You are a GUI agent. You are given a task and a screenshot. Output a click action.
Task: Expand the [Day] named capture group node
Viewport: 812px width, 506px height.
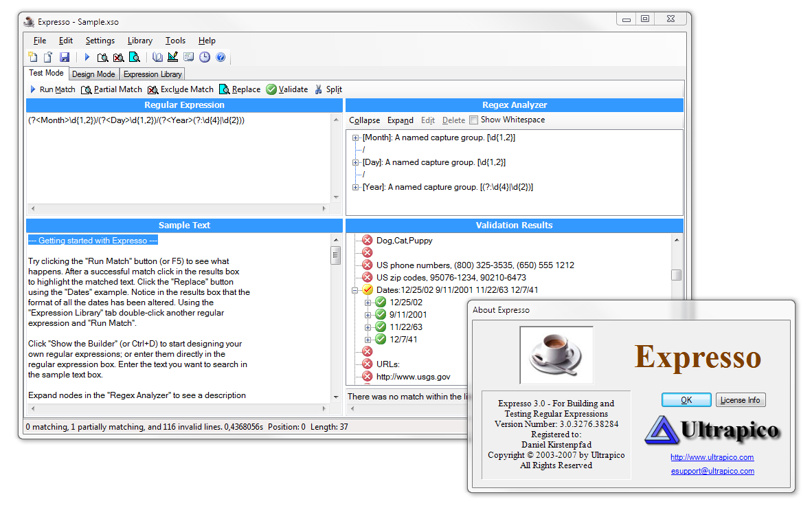tap(355, 162)
